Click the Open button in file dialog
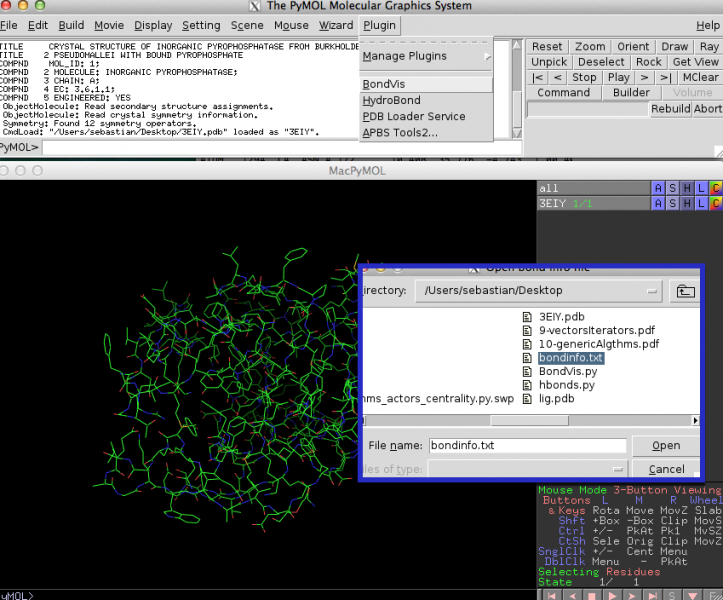Viewport: 723px width, 600px height. point(666,446)
